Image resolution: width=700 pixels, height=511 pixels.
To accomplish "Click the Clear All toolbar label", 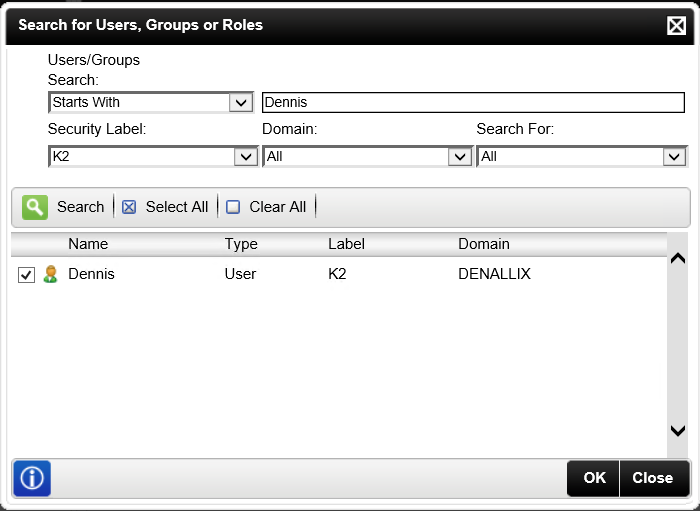I will (278, 207).
